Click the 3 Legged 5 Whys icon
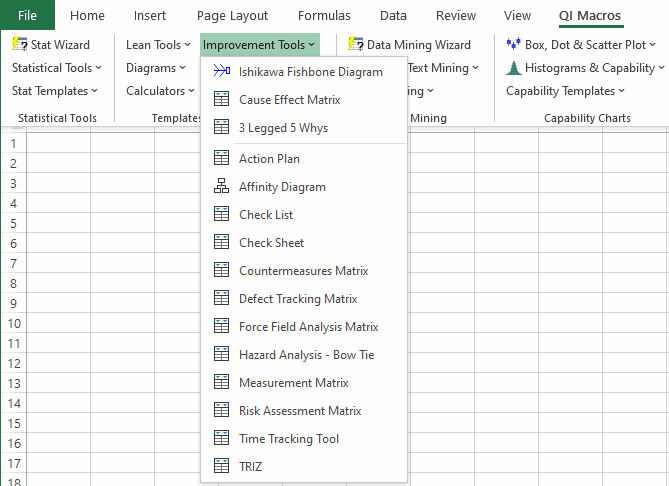This screenshot has height=486, width=669. [x=221, y=127]
